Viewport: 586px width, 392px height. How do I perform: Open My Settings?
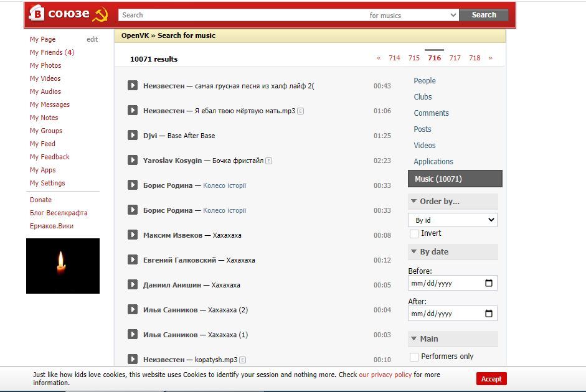pyautogui.click(x=47, y=183)
